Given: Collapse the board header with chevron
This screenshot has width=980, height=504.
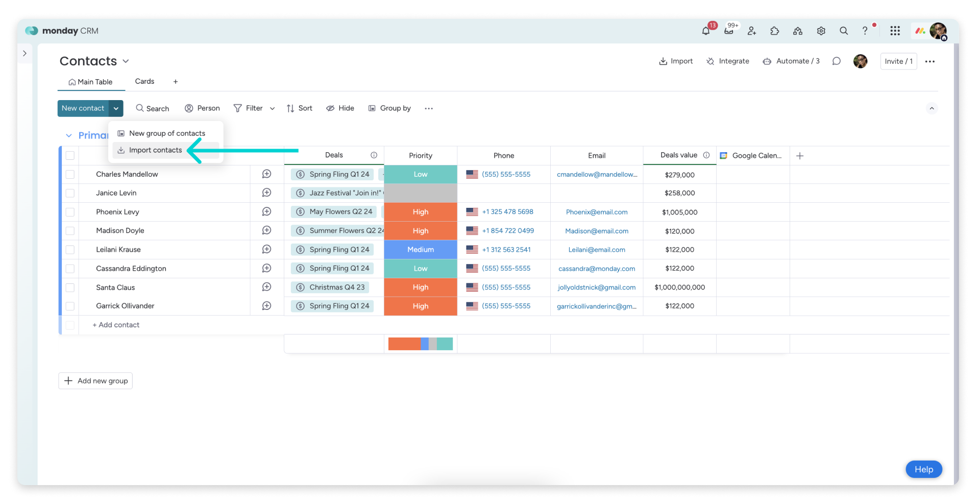Looking at the screenshot, I should [x=932, y=108].
